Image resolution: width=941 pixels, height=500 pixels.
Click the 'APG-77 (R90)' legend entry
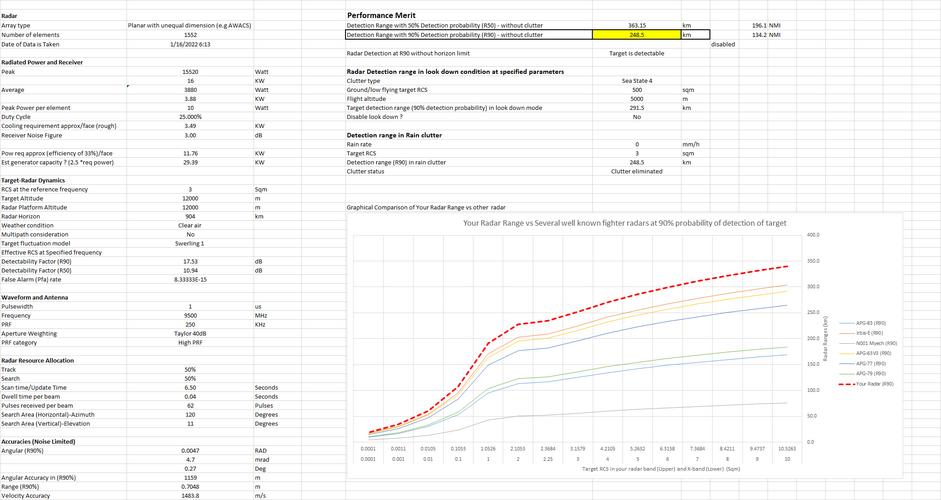tap(862, 363)
